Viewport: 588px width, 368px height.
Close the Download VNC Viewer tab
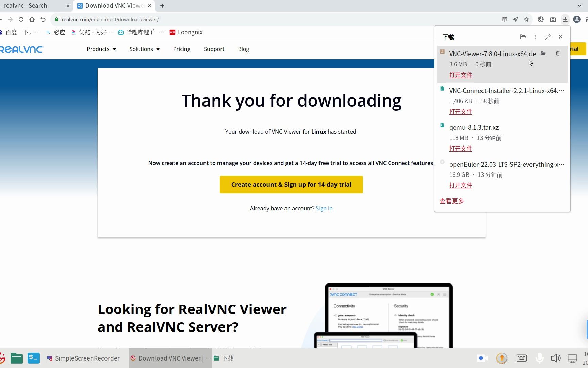pos(149,6)
